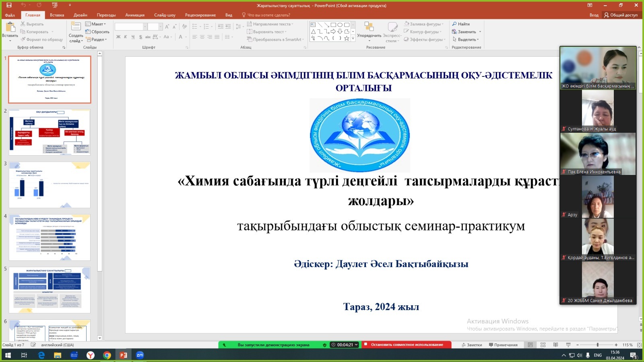Viewport: 644px width, 362px height.
Task: Open the Файл tab
Action: coord(10,15)
